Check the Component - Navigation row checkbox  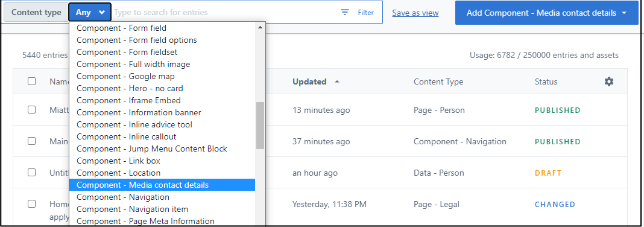(x=31, y=141)
